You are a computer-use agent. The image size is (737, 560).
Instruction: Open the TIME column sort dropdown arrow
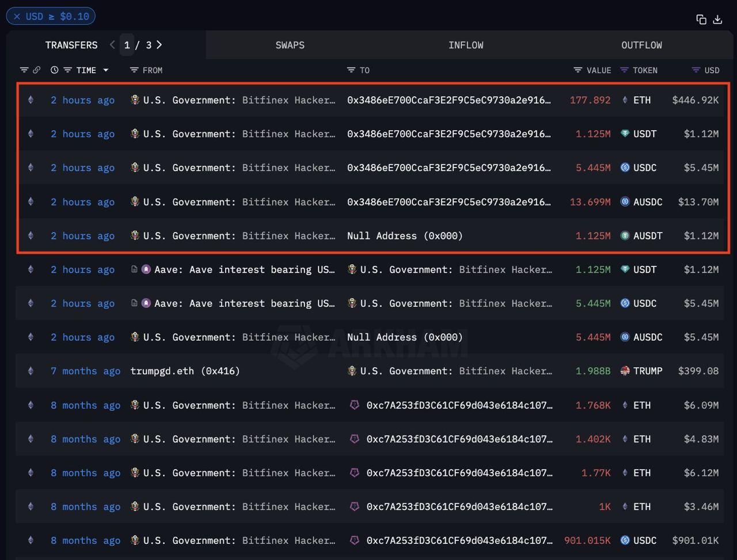106,70
